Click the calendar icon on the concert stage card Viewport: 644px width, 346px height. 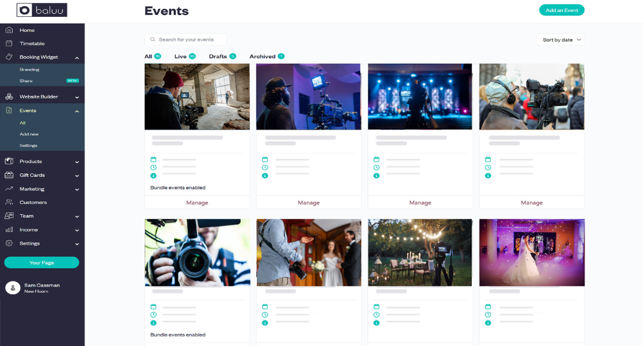[377, 160]
